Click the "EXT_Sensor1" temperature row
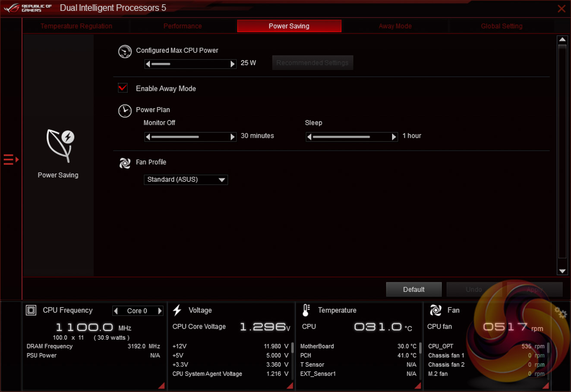 coord(358,374)
